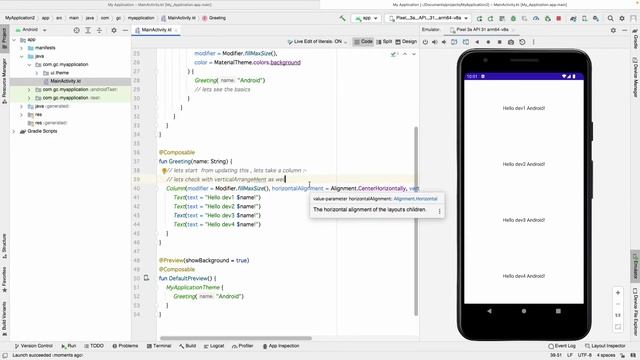The width and height of the screenshot is (640, 360).
Task: Click the emulator Power button
Action: 425,42
